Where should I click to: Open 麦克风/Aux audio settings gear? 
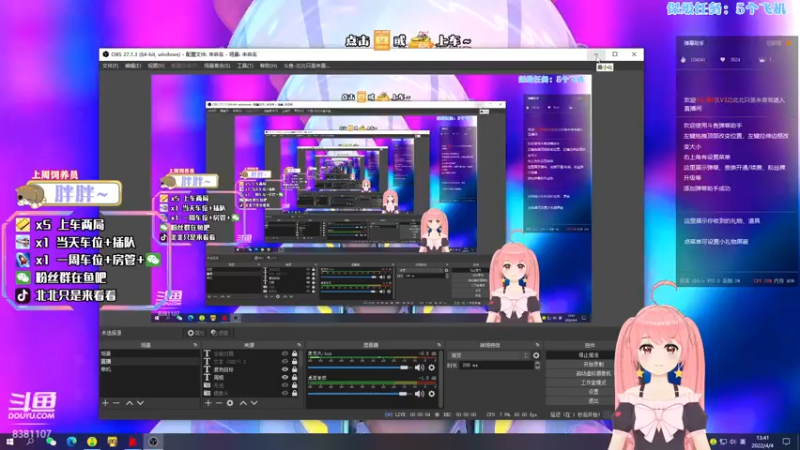coord(432,367)
